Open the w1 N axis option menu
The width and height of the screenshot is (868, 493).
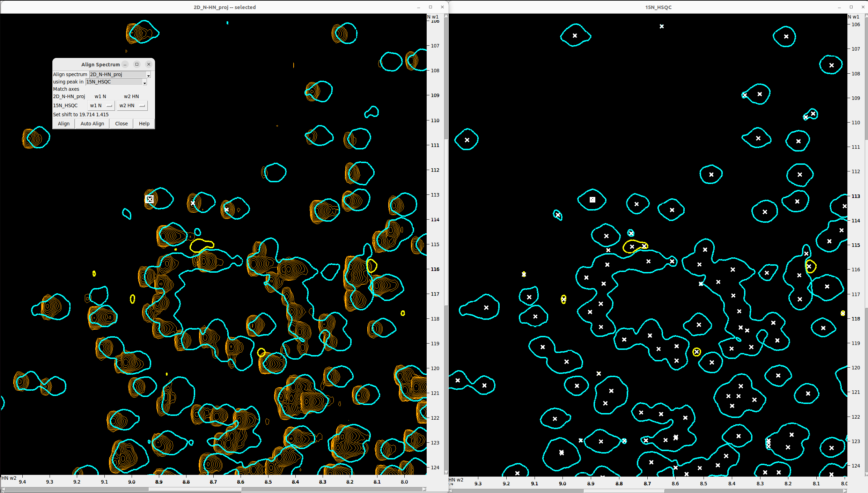tap(101, 105)
